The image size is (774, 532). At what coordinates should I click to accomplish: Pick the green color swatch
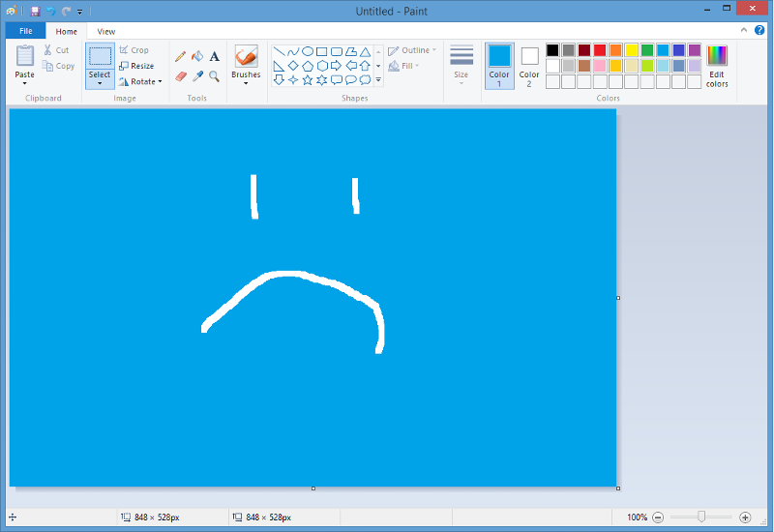click(x=647, y=50)
